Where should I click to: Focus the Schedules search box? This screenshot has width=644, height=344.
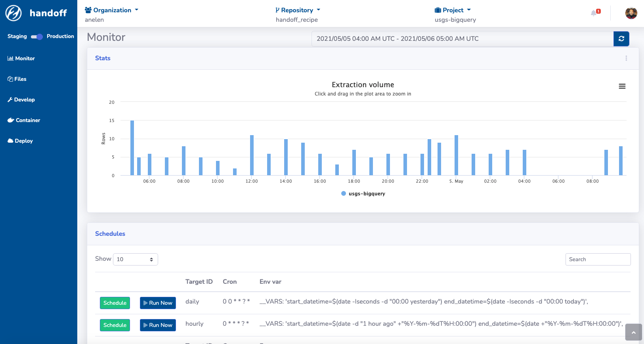point(598,259)
